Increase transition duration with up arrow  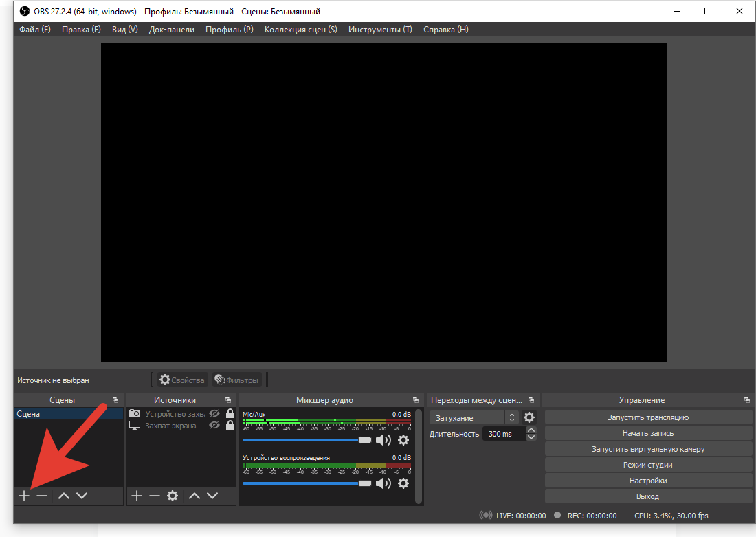(x=531, y=430)
